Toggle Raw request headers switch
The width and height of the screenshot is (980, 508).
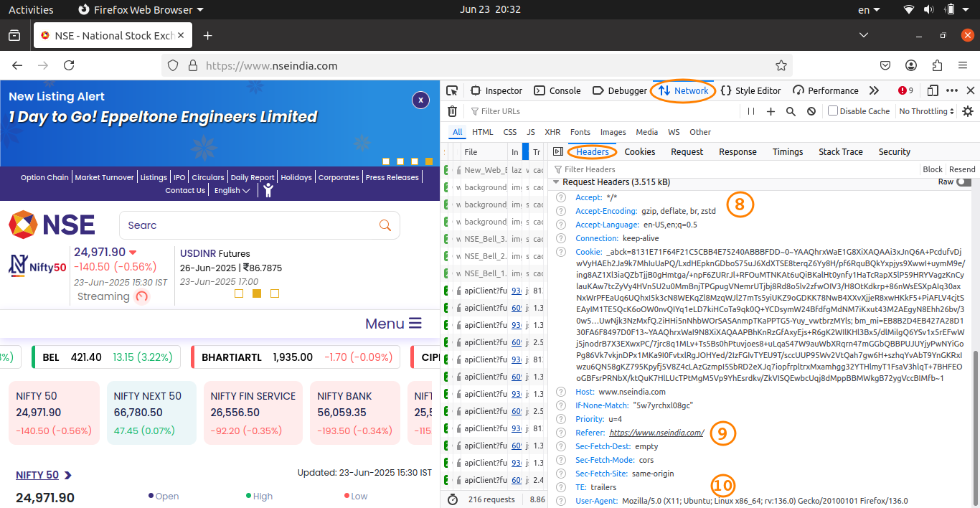point(964,182)
